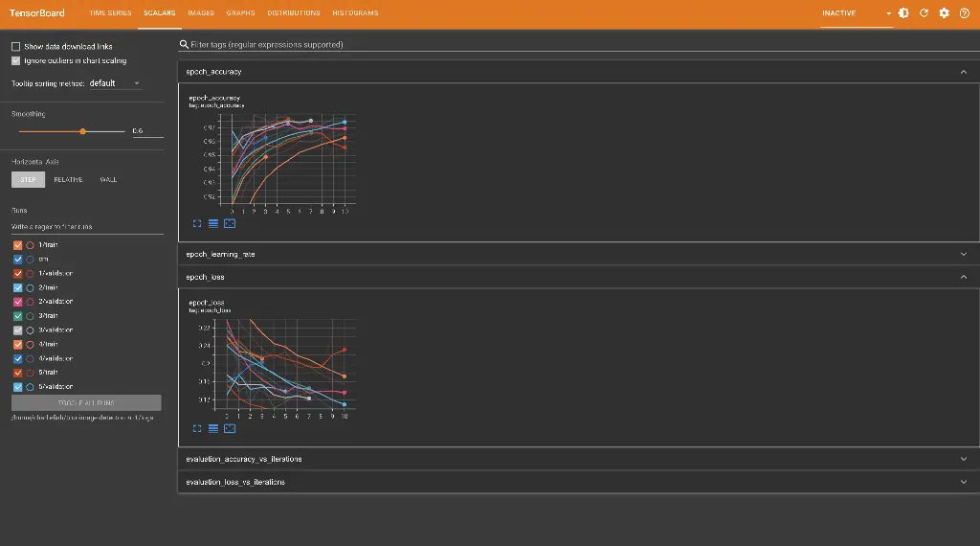Fit domain to data on epoch_loss chart
The height and width of the screenshot is (546, 980).
pyautogui.click(x=229, y=428)
